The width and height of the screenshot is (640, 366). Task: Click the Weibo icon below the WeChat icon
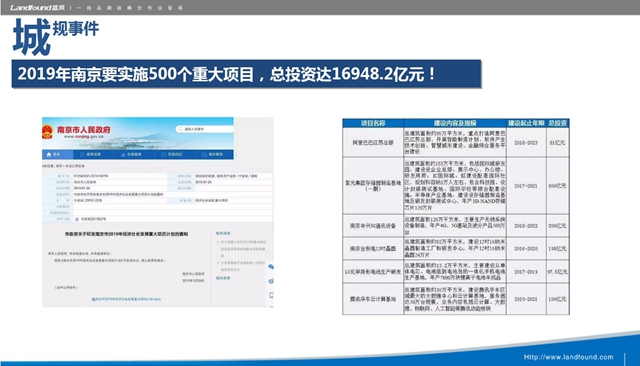[271, 281]
